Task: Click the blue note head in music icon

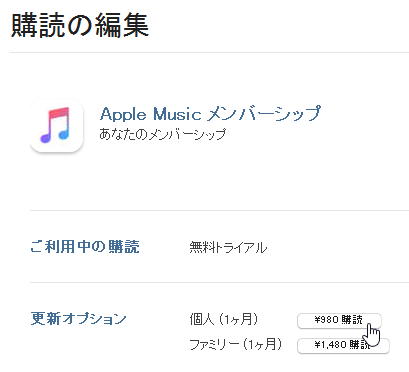Action: click(64, 133)
